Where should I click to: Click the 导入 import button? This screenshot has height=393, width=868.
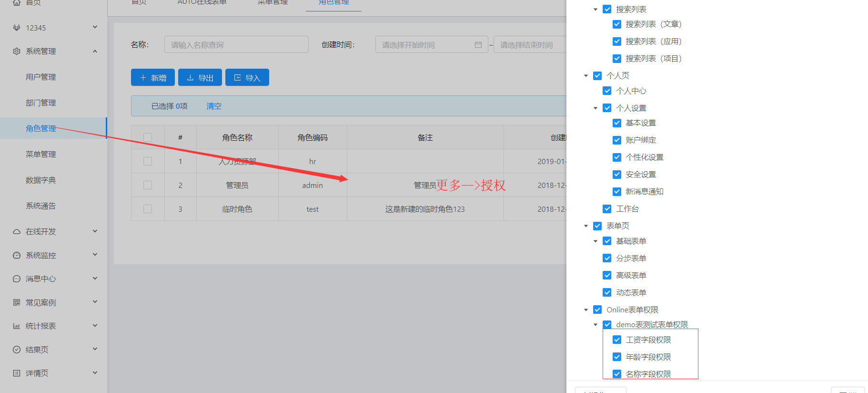click(x=247, y=77)
